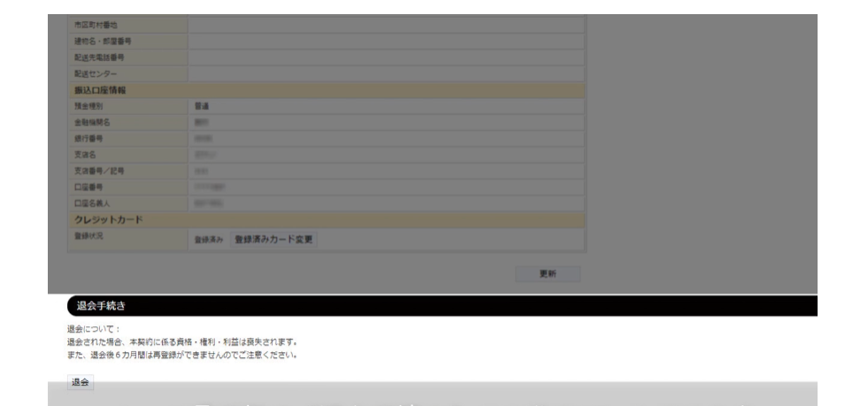Screen dimensions: 868x406
Task: Click the empty 建物名・部屋番号 value cell
Action: coord(386,42)
